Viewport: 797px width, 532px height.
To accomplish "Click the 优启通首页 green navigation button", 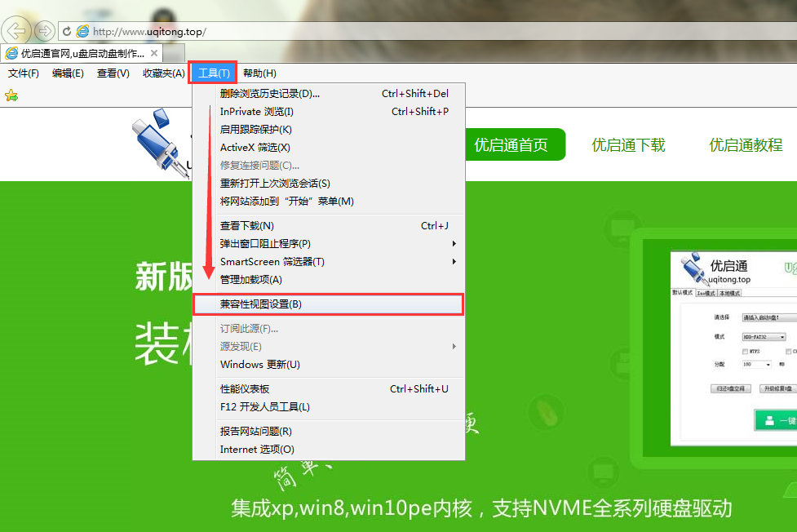I will pyautogui.click(x=511, y=145).
